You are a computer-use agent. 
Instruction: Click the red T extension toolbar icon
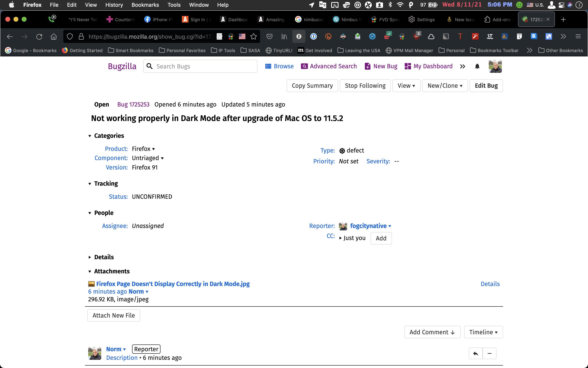click(460, 37)
